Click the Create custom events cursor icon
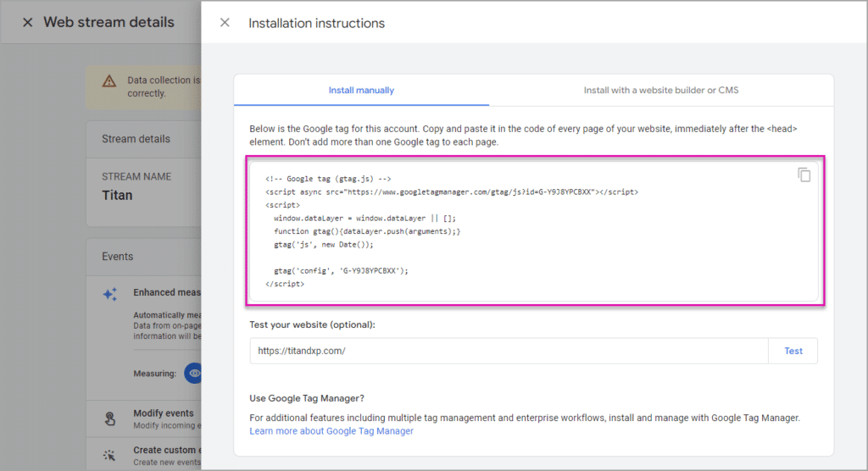868x471 pixels. click(x=109, y=455)
